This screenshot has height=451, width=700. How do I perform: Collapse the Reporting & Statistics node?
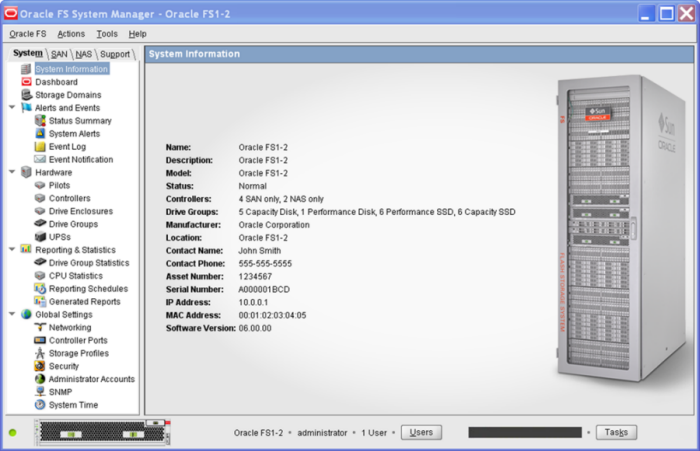coord(12,249)
